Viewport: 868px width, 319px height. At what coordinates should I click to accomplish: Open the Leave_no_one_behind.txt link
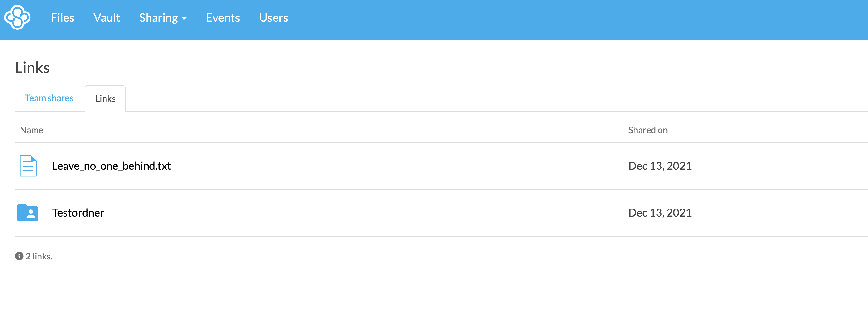tap(112, 166)
